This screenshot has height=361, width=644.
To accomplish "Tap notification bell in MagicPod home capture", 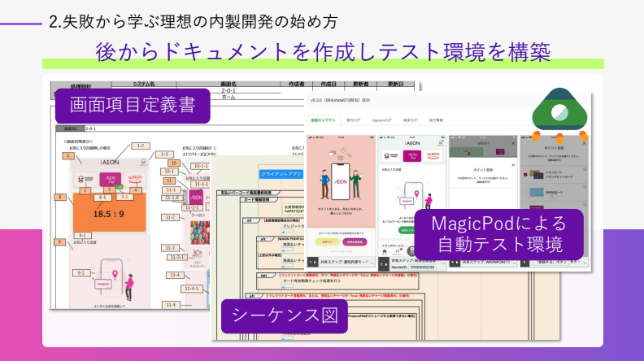I will tap(441, 142).
